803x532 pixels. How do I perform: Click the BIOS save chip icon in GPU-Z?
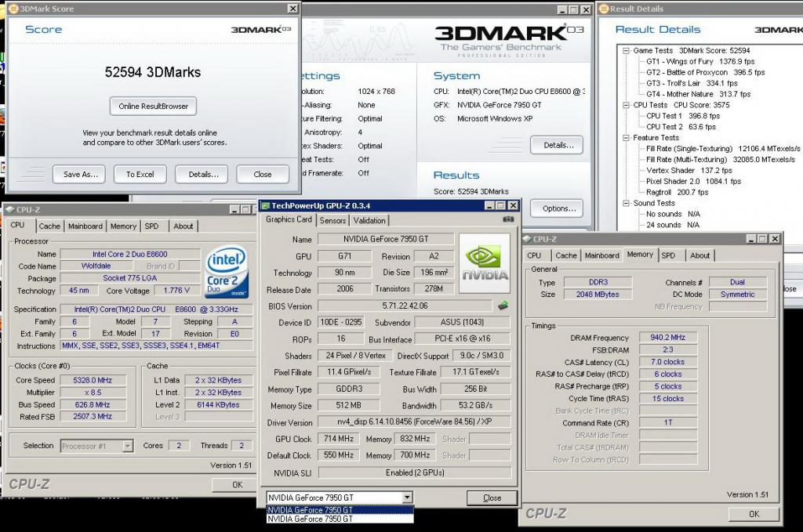[503, 306]
